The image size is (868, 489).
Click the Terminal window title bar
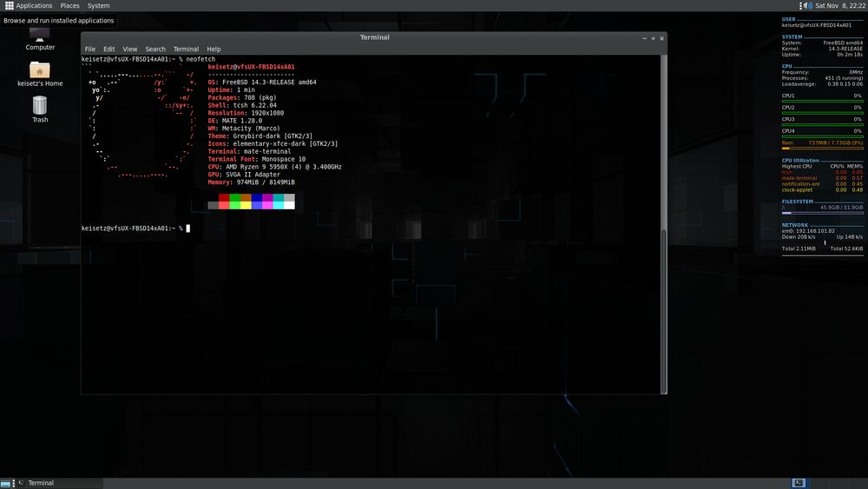click(x=374, y=37)
